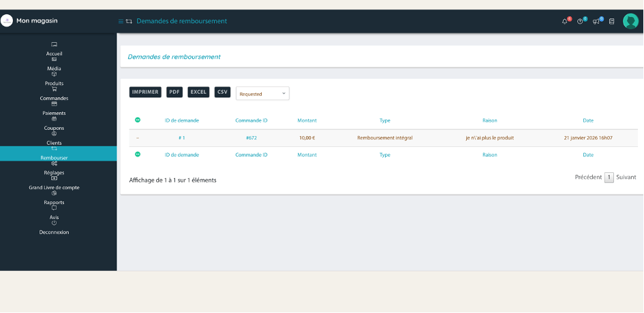Click the Avis speech bubble icon
The width and height of the screenshot is (644, 313).
(55, 208)
